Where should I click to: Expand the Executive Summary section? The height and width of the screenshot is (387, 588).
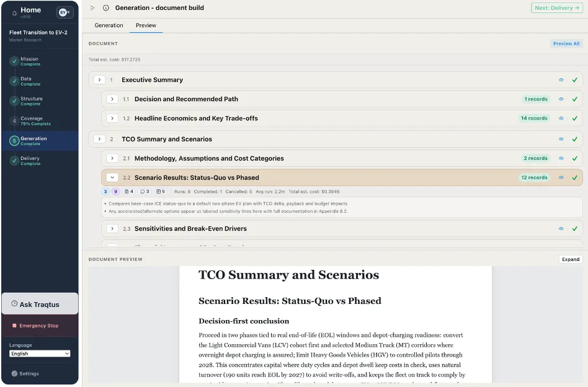[99, 80]
